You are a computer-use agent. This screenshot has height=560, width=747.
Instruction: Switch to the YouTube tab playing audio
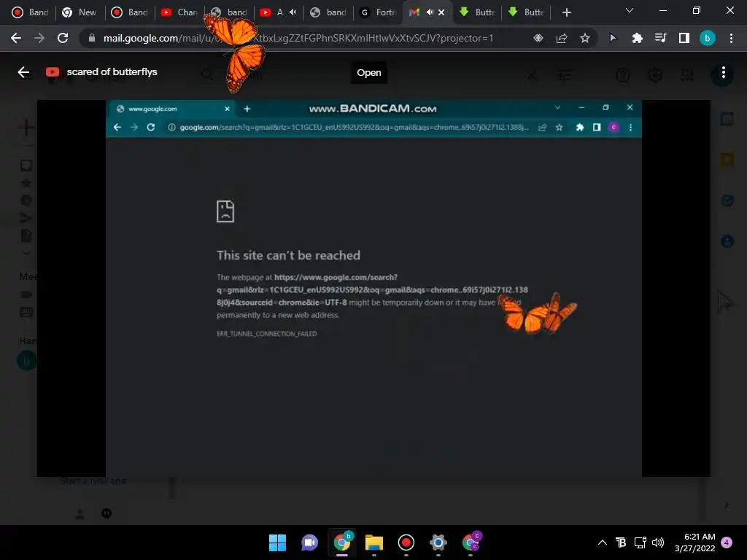point(279,12)
